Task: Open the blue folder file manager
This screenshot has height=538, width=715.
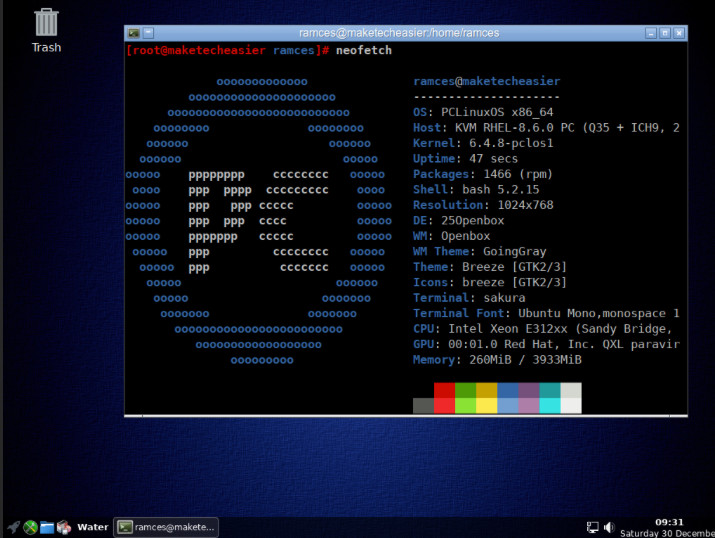Action: coord(47,527)
